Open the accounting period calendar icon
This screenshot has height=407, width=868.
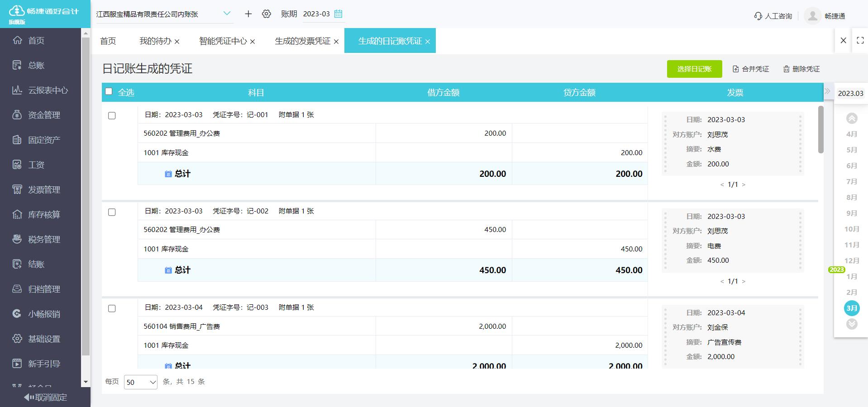pyautogui.click(x=338, y=14)
